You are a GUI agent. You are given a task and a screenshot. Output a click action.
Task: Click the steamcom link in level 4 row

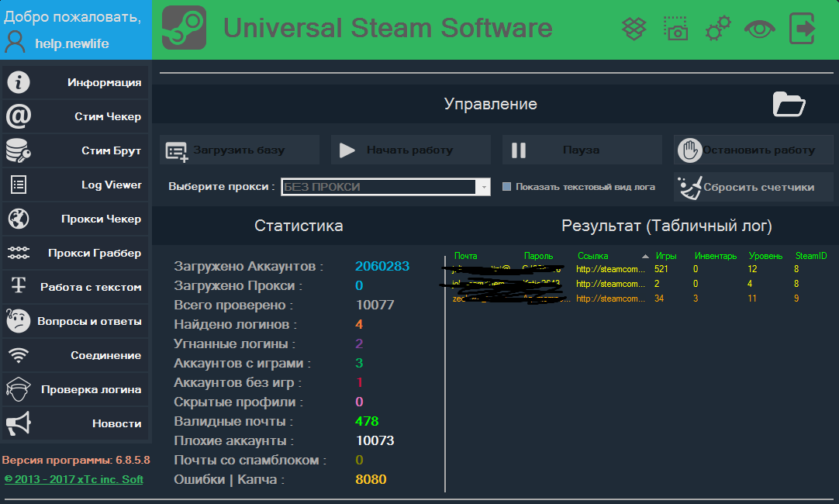[610, 284]
